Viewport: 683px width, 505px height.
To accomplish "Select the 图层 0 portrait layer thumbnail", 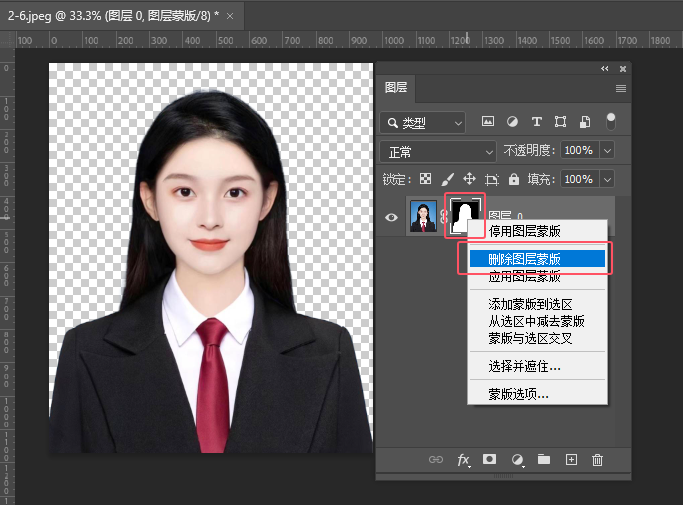I will coord(423,215).
